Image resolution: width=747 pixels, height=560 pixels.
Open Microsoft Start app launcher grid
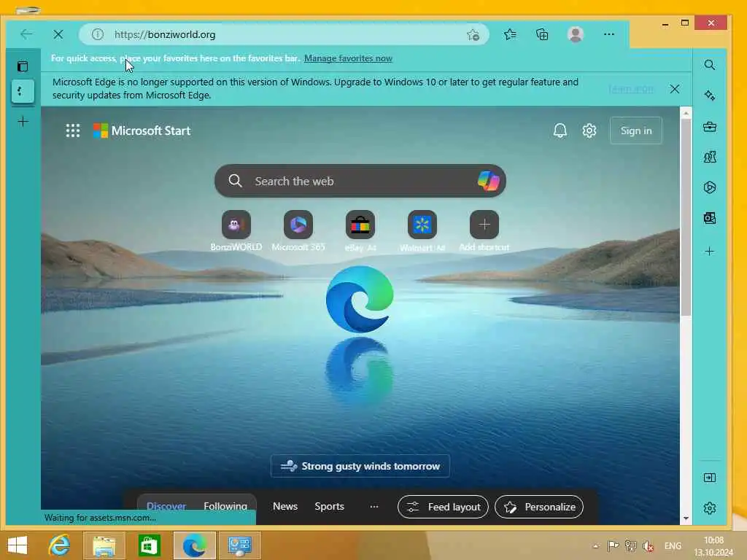[73, 131]
